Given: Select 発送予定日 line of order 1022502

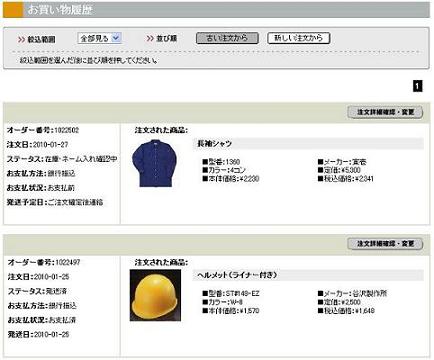Looking at the screenshot, I should pos(55,202).
